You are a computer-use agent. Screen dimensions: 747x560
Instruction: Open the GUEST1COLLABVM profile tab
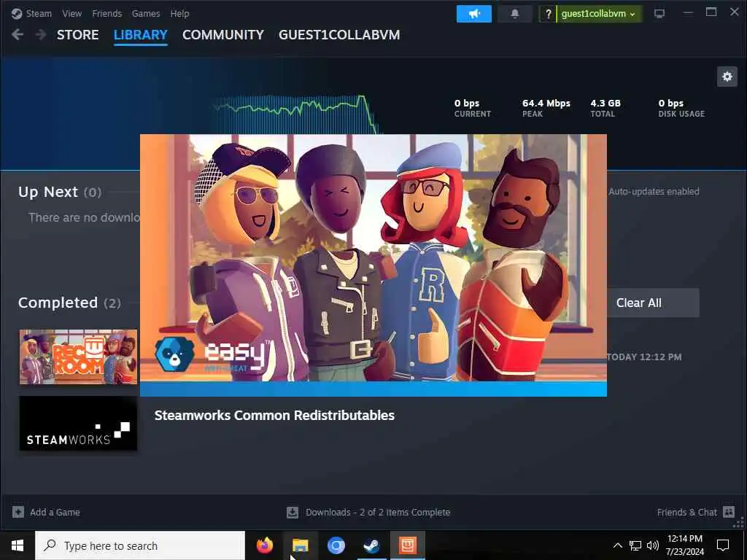339,35
